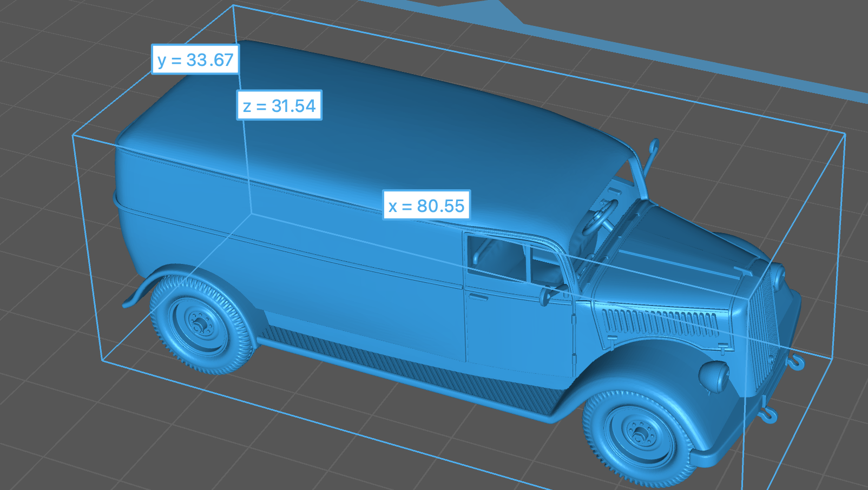Click the empty grid floor below the van
Screen dimensions: 868x490
click(271, 443)
